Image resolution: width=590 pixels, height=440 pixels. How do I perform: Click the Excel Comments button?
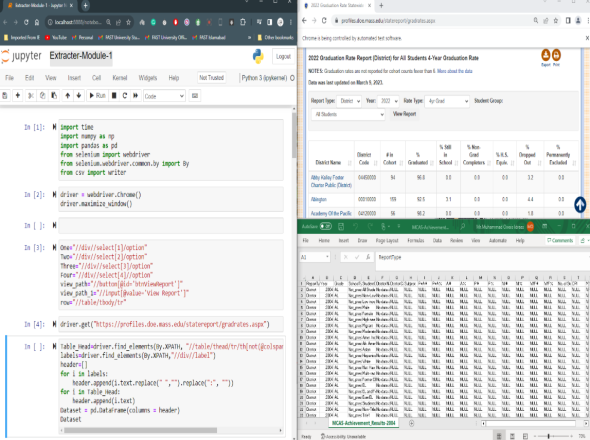tap(560, 241)
